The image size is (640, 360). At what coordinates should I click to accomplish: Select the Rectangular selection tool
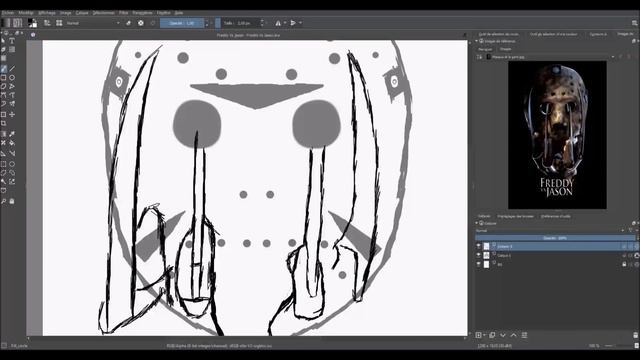point(3,164)
